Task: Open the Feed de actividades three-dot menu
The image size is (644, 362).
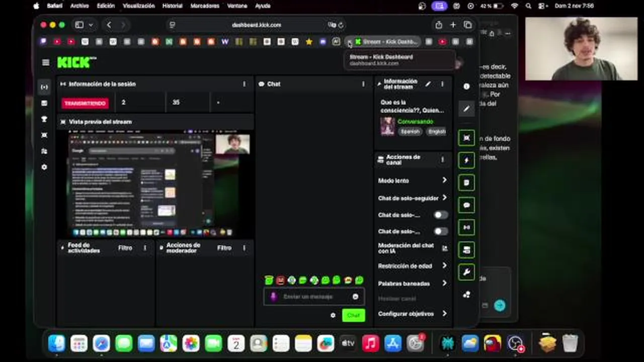Action: [x=145, y=248]
